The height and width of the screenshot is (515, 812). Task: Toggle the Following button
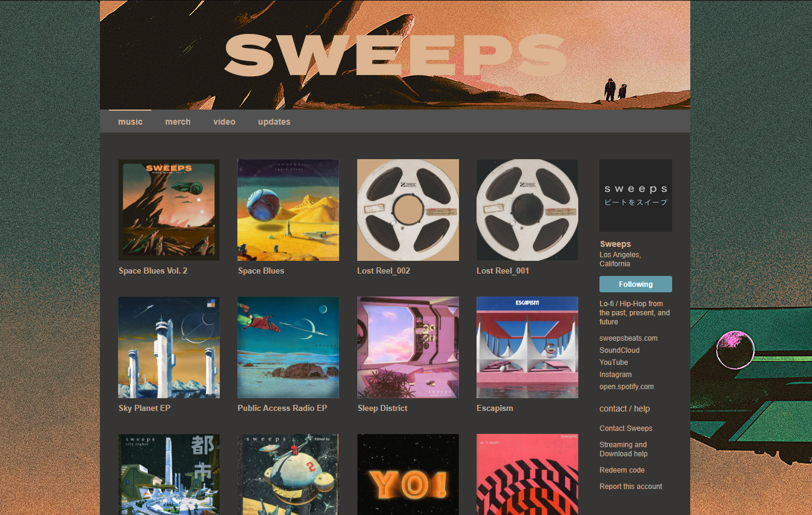click(636, 284)
